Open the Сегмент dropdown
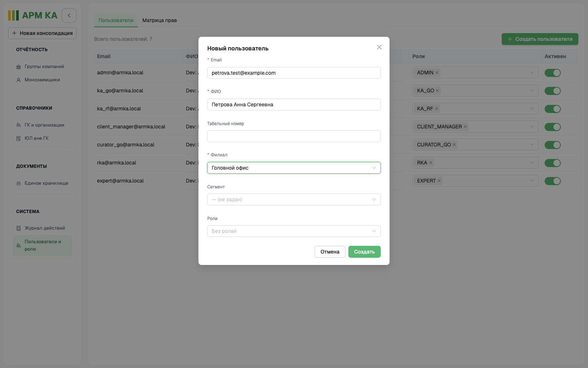The height and width of the screenshot is (368, 588). pyautogui.click(x=294, y=199)
